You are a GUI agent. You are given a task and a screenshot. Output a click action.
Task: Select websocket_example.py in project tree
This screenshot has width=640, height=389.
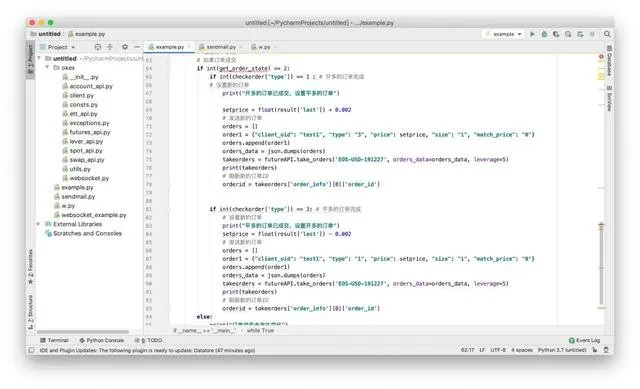point(90,215)
